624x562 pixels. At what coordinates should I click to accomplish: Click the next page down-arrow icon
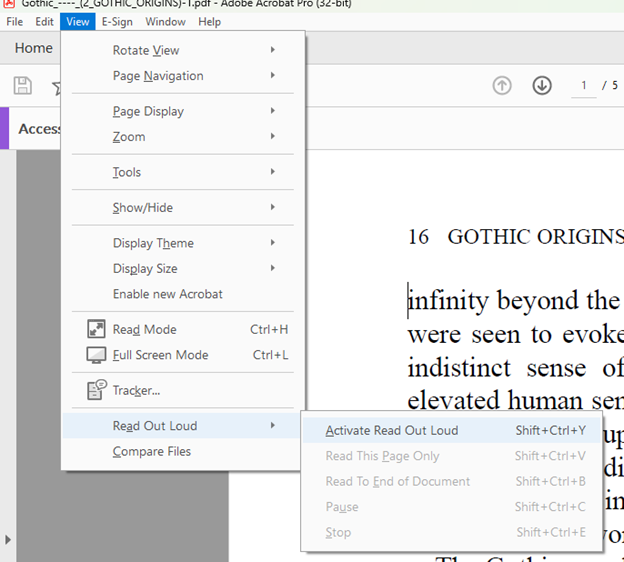pos(542,86)
